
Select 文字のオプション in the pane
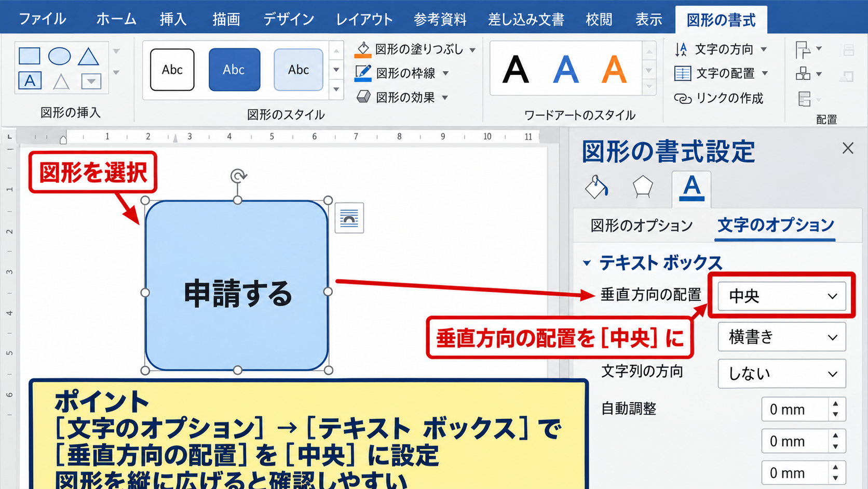[x=776, y=225]
